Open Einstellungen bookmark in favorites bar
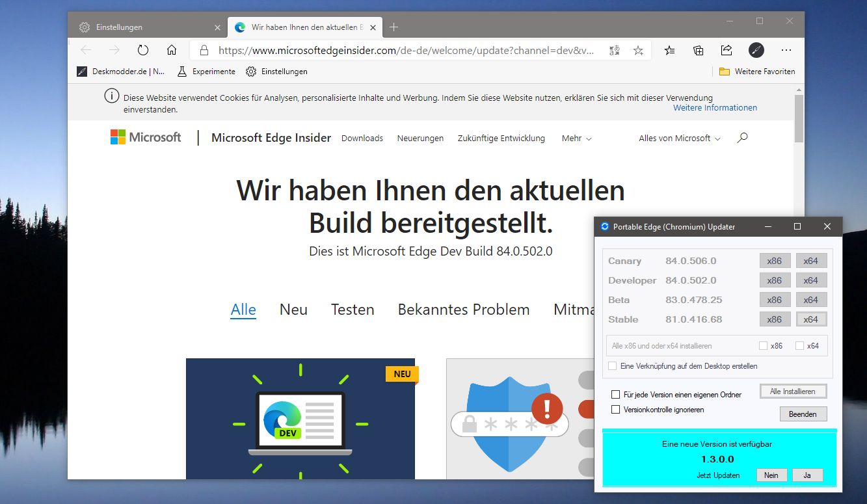Viewport: 867px width, 504px height. point(276,72)
